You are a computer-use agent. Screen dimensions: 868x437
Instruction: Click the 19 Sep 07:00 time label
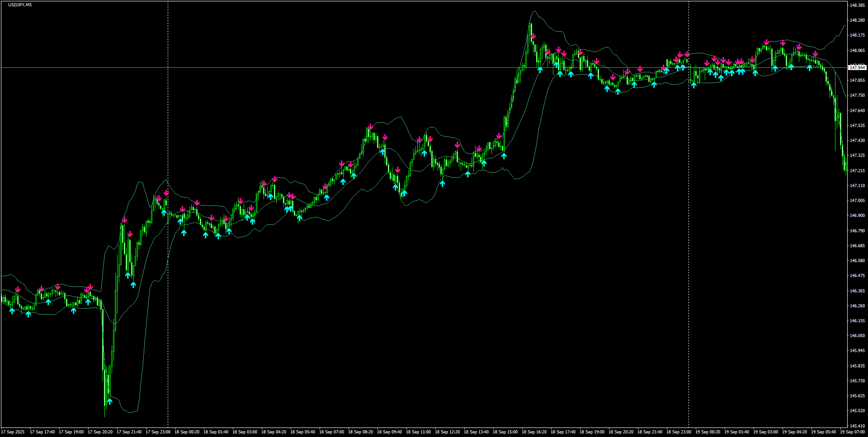click(852, 432)
